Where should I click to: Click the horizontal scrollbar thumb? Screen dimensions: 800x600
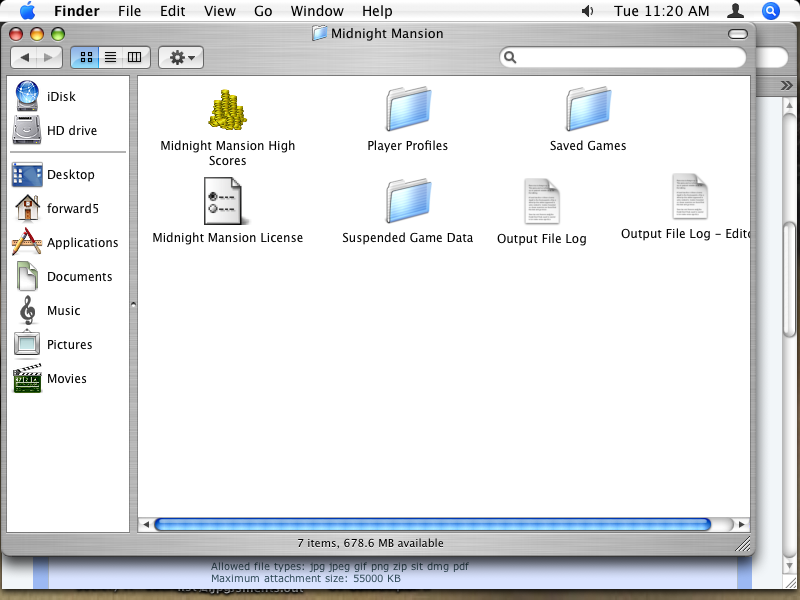pos(432,524)
